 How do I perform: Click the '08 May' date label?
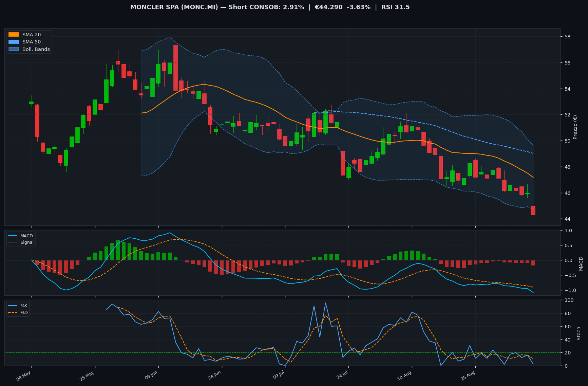[x=24, y=376]
